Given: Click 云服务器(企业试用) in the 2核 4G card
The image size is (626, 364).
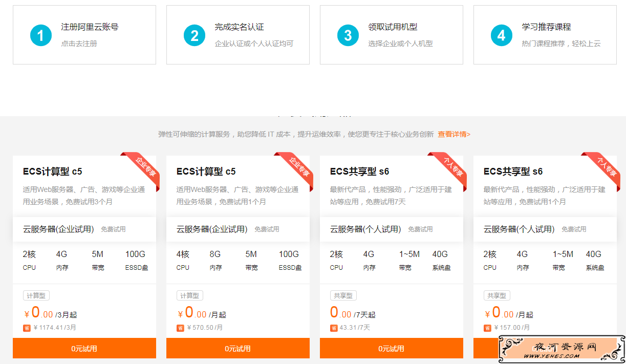Looking at the screenshot, I should (x=58, y=229).
